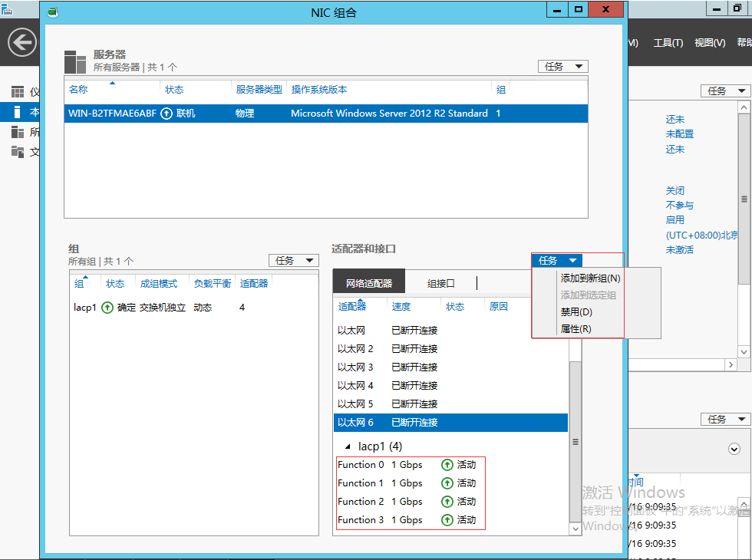Screen dimensions: 752x560
Task: Sort adapters by 原因 column header
Action: [x=498, y=307]
